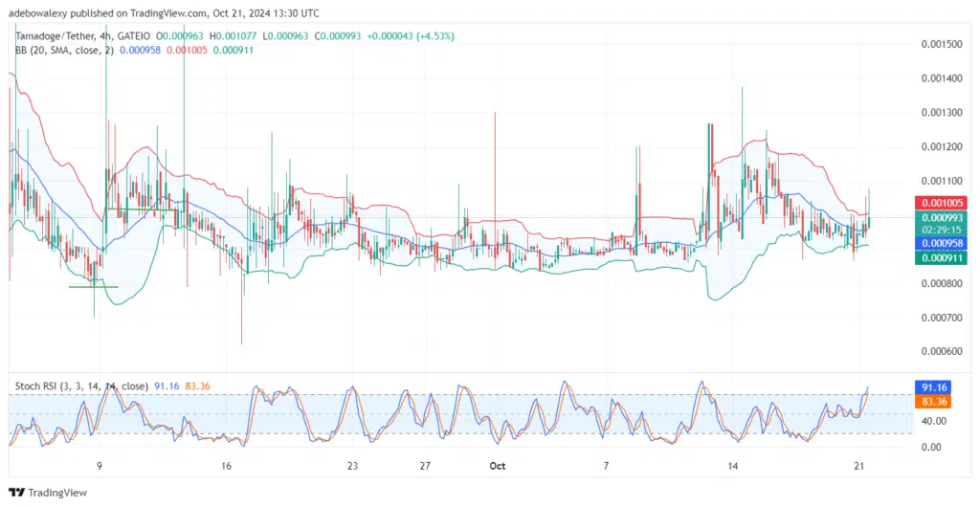Screen dimensions: 980x507
Task: Click the red 0.001005 value in BB legend
Action: pos(187,50)
